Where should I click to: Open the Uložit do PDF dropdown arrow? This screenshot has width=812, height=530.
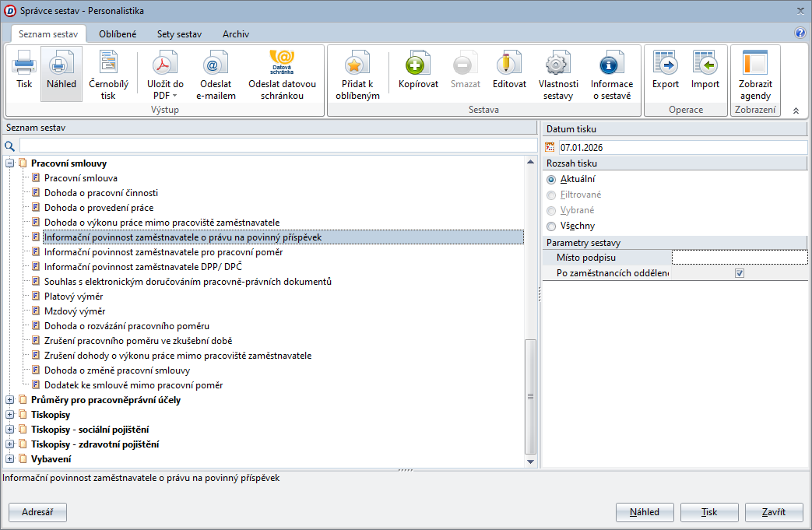175,96
